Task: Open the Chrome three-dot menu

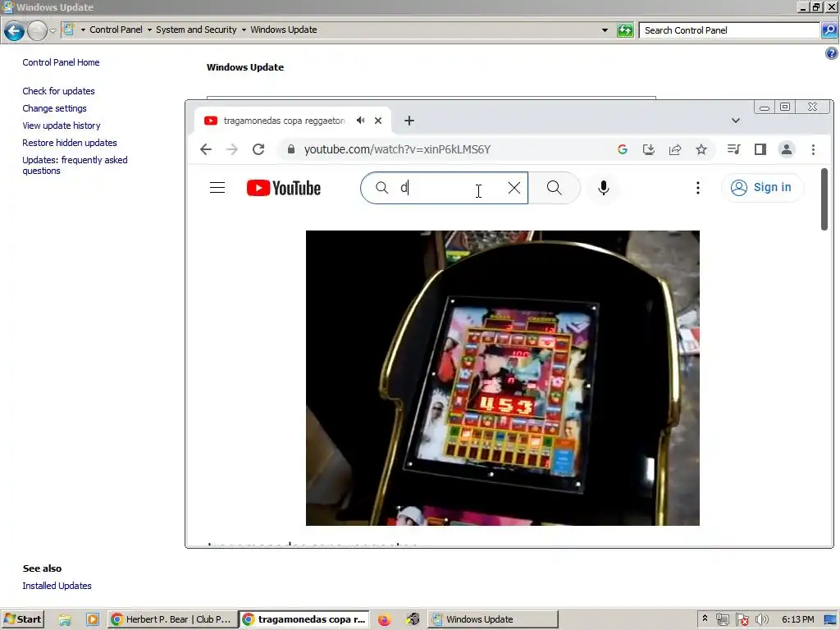Action: pyautogui.click(x=813, y=149)
